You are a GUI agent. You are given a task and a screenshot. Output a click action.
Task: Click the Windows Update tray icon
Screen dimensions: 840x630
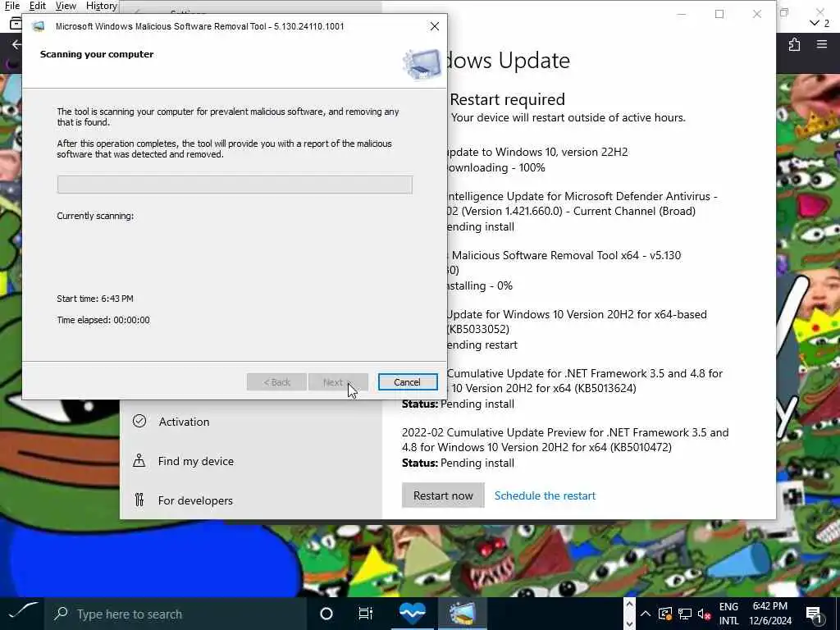coord(664,614)
